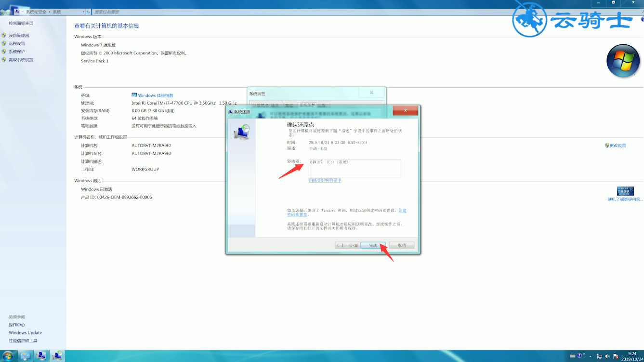The height and width of the screenshot is (362, 644).
Task: Click the speaker volume tray icon
Action: (x=607, y=356)
